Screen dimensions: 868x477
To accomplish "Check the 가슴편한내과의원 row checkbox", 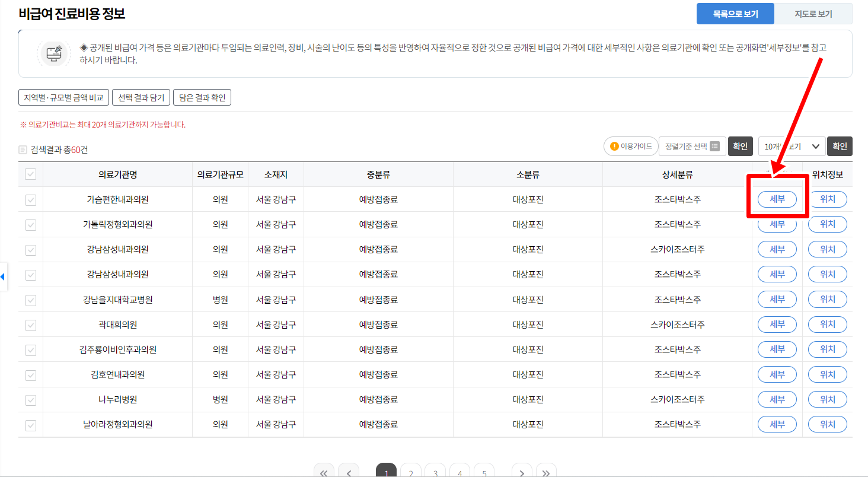I will 30,199.
